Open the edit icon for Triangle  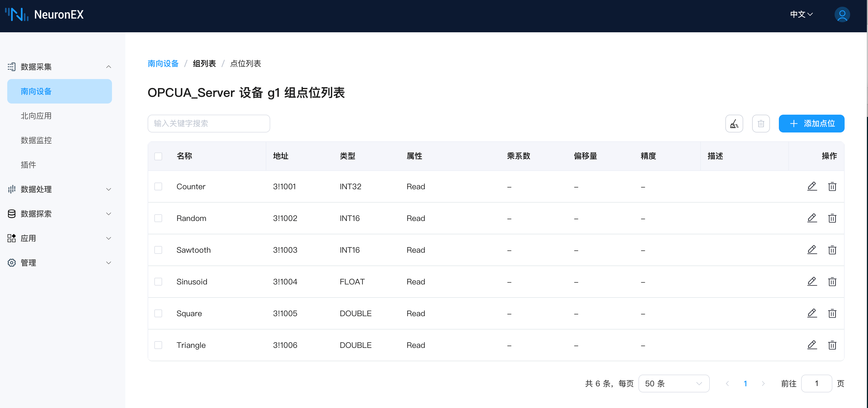[x=812, y=345]
